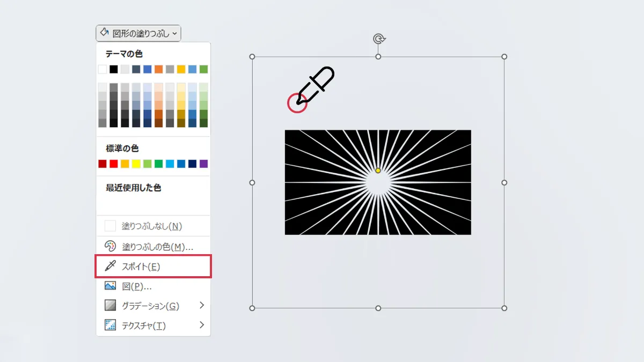The image size is (644, 362).
Task: Select スポイト(E) from the fill menu
Action: pyautogui.click(x=141, y=267)
